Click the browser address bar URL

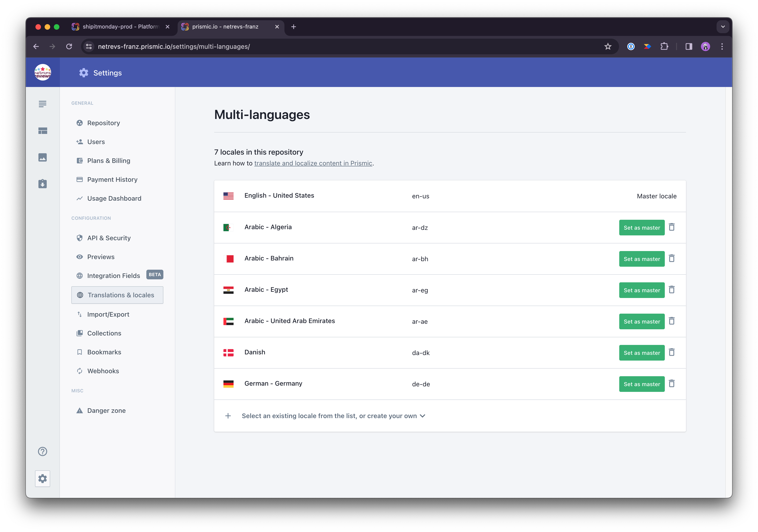(174, 46)
